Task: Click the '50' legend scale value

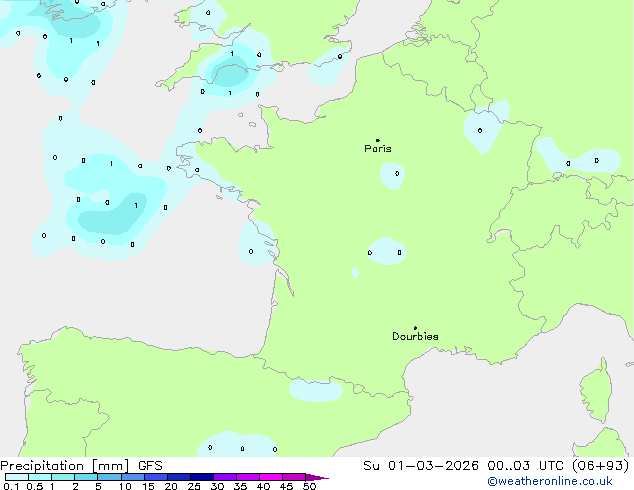Action: click(309, 486)
